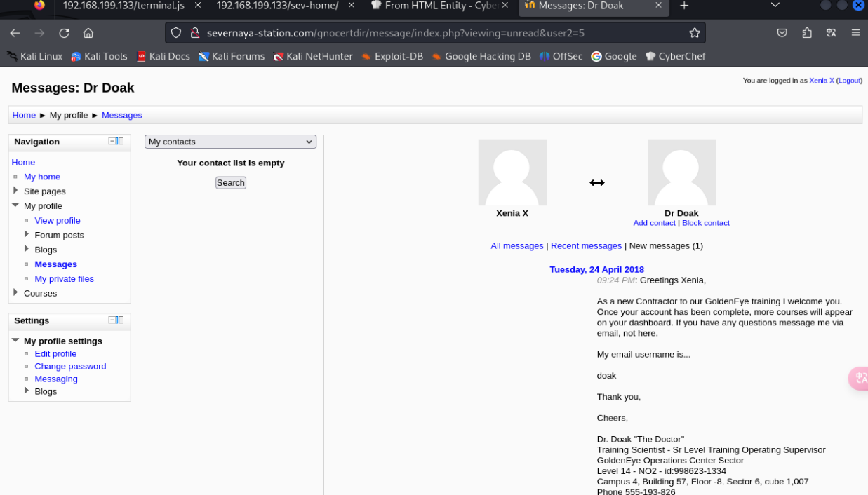
Task: Bookmark this page with star icon
Action: [x=694, y=33]
